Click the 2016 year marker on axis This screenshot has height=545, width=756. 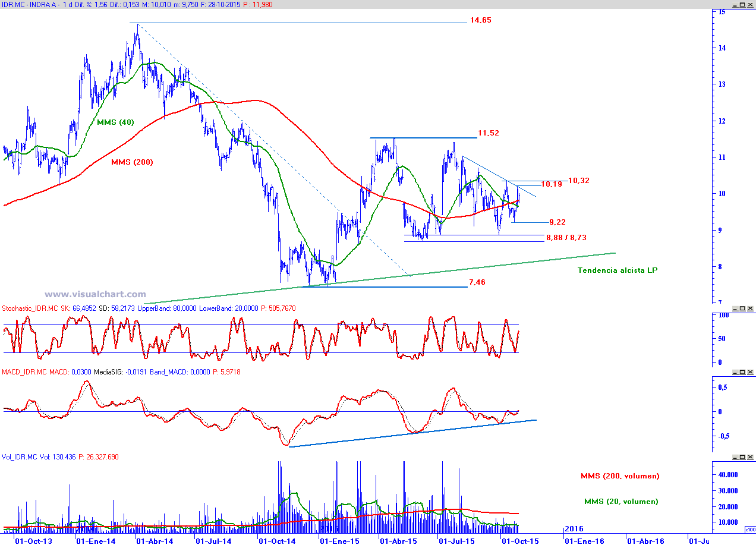[573, 529]
